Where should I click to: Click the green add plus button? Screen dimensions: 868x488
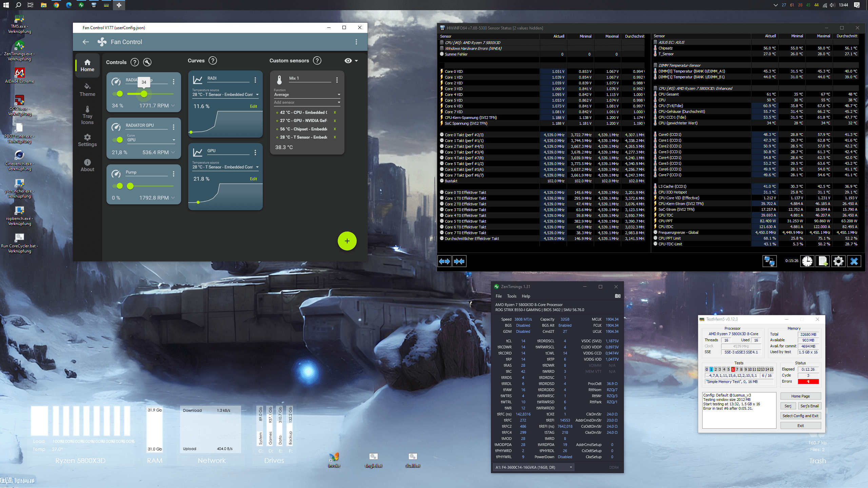click(347, 241)
